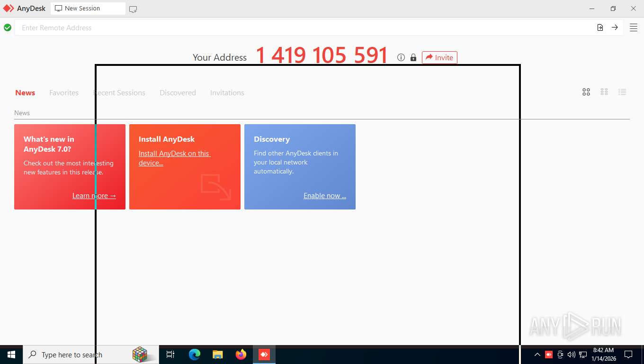The width and height of the screenshot is (644, 364).
Task: Click the Meet Now tray icon
Action: pos(560,355)
